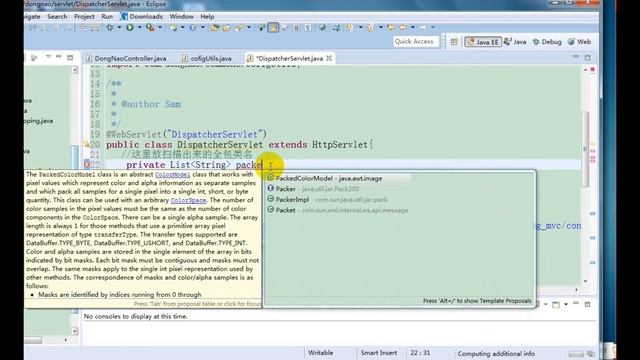Open the Display Selected Console dropdown arrow
The image size is (640, 360).
pos(546,304)
